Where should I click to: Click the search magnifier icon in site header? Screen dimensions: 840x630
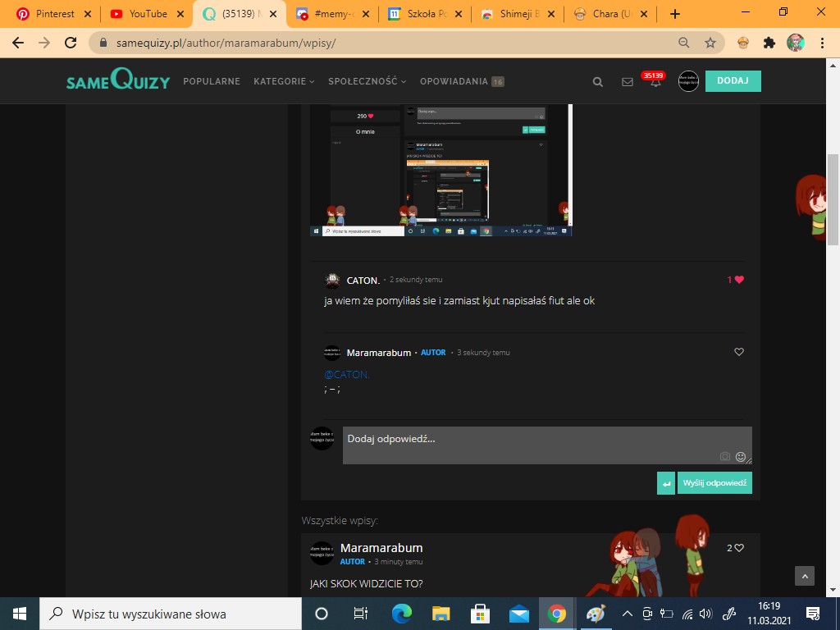[598, 82]
